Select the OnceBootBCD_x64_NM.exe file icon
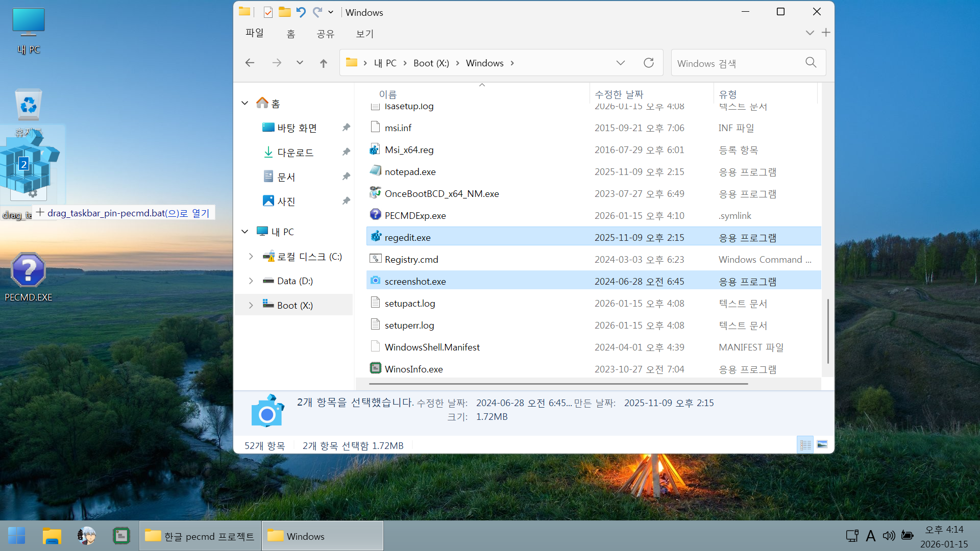Image resolution: width=980 pixels, height=551 pixels. (x=375, y=193)
